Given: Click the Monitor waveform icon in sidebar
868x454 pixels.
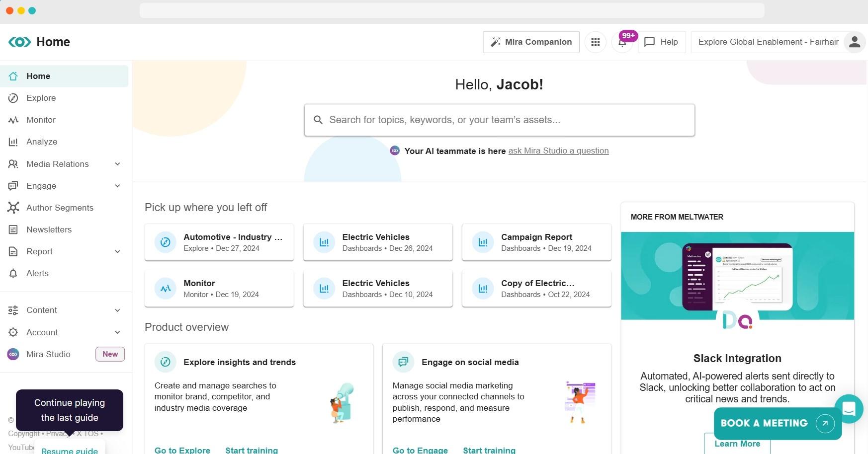Looking at the screenshot, I should tap(13, 120).
